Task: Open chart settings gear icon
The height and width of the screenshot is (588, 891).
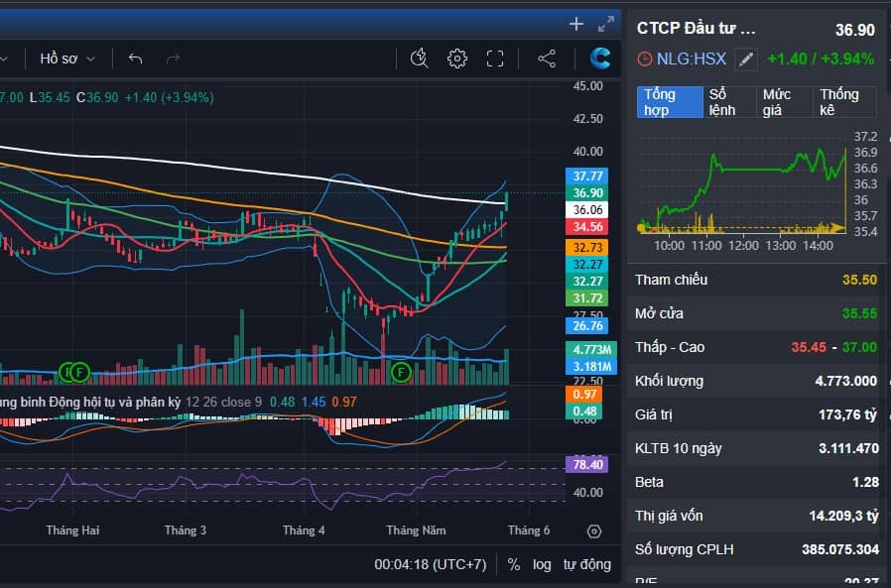Action: (457, 59)
